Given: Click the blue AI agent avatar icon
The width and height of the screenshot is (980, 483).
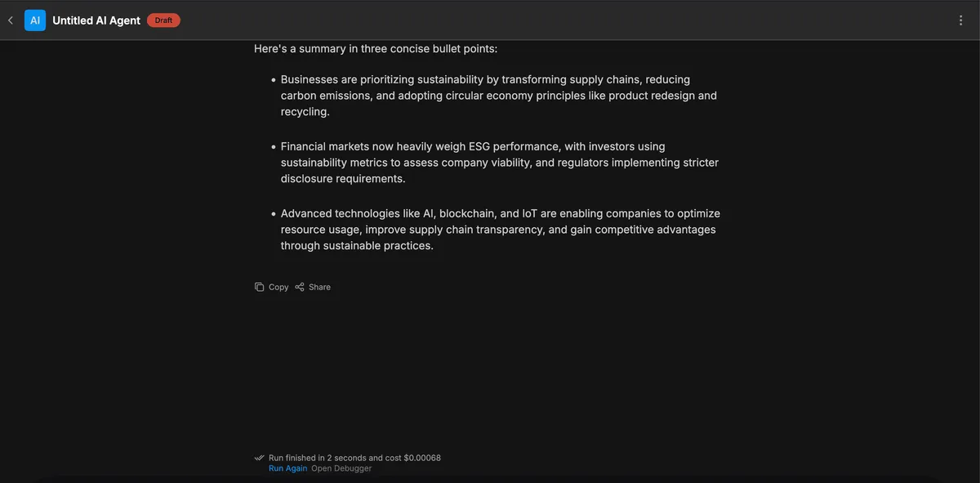Looking at the screenshot, I should click(35, 20).
